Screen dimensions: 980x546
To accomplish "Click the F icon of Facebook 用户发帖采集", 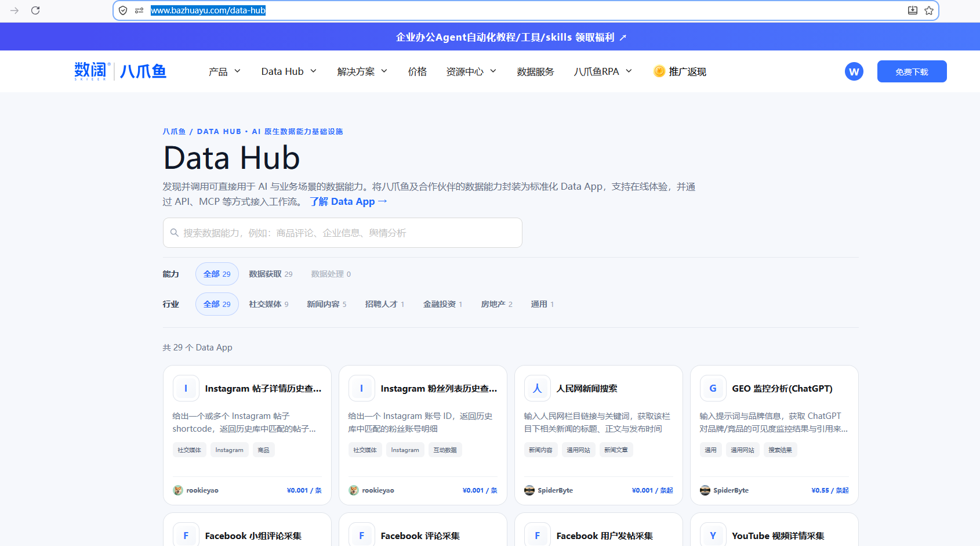I will (x=538, y=535).
